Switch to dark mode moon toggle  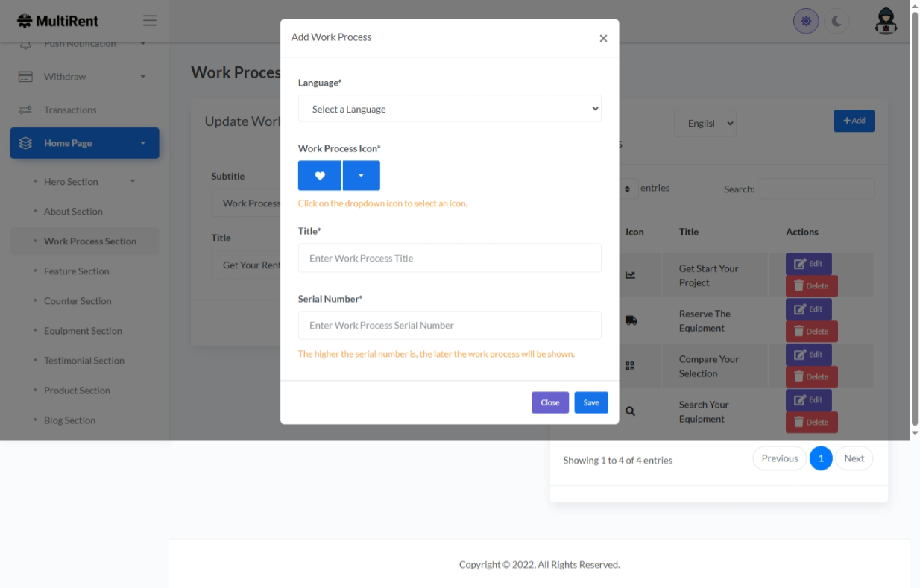(x=836, y=21)
